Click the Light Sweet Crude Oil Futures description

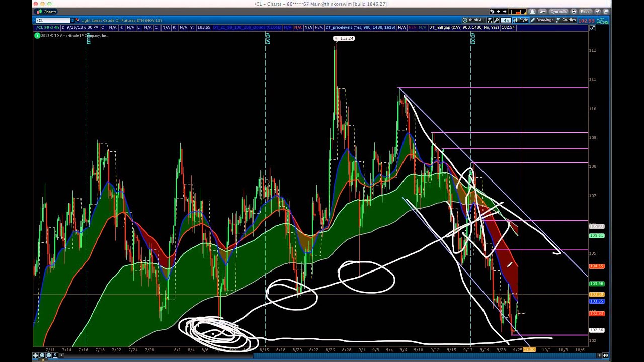point(121,20)
